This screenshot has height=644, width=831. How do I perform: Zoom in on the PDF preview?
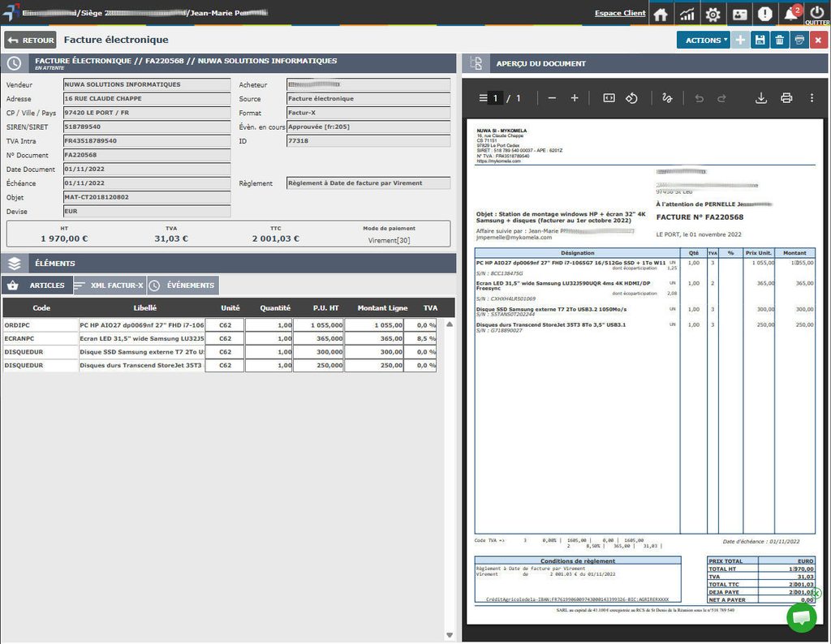[574, 98]
